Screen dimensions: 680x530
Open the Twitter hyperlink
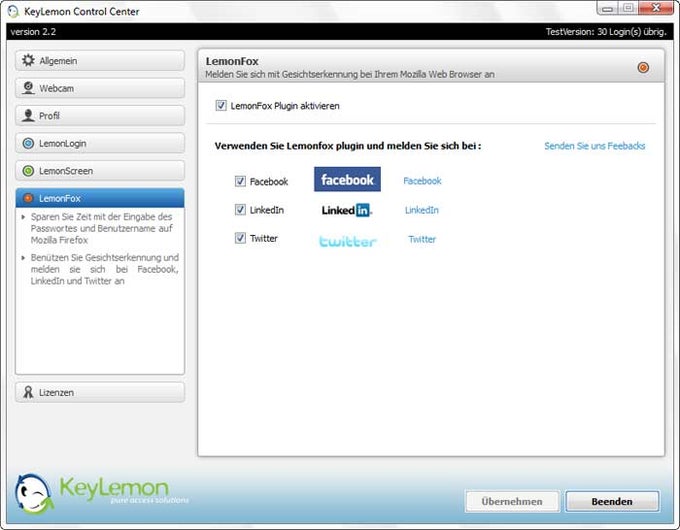[x=422, y=239]
